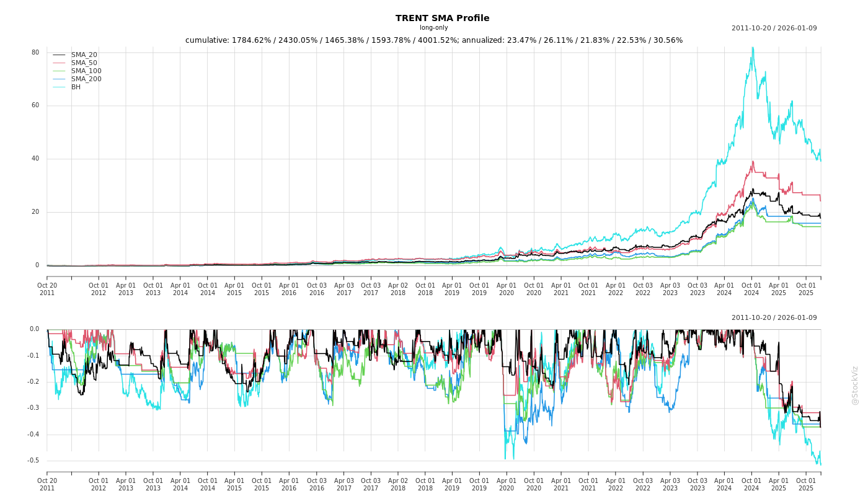Select the SMA_100 legend entry
Viewport: 868px width, 496px height.
[86, 71]
